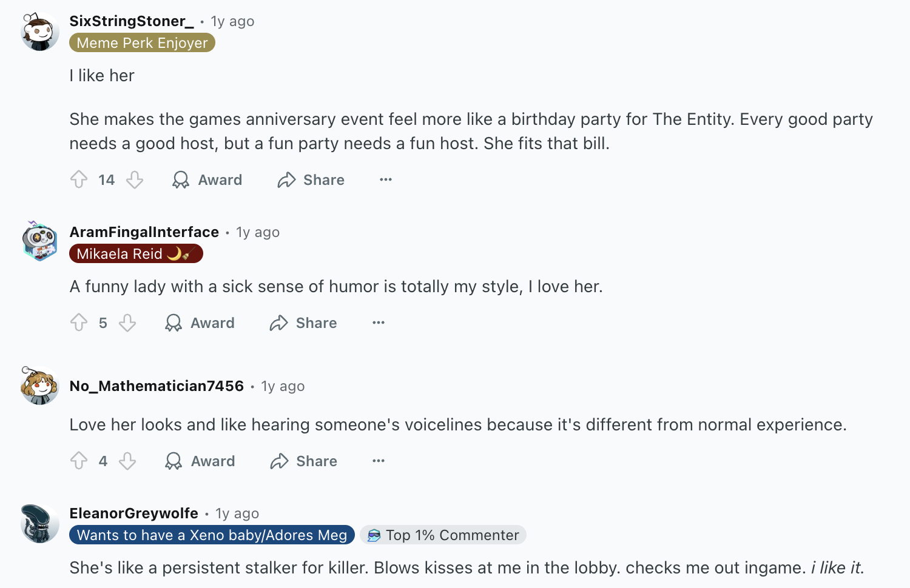Downvote AramFingalInterface's comment
The height and width of the screenshot is (588, 910).
(x=127, y=322)
